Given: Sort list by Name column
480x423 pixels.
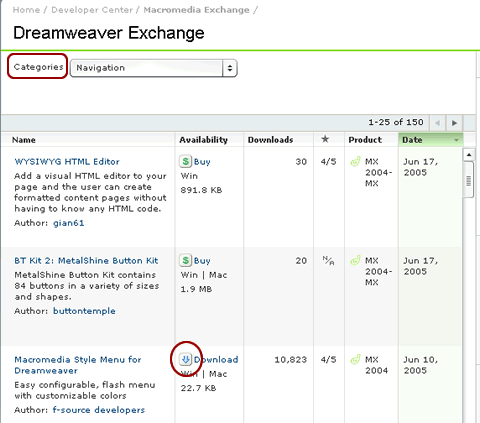Looking at the screenshot, I should [x=24, y=140].
